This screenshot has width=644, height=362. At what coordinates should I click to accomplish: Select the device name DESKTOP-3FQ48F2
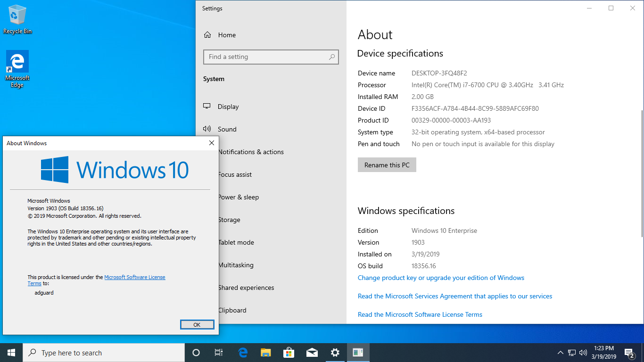click(439, 73)
